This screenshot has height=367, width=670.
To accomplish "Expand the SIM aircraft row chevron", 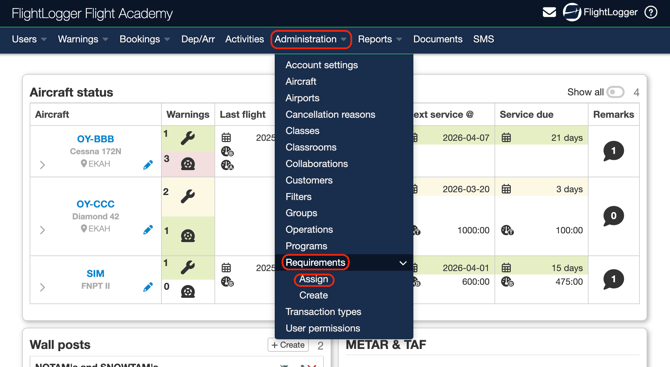I will (42, 287).
